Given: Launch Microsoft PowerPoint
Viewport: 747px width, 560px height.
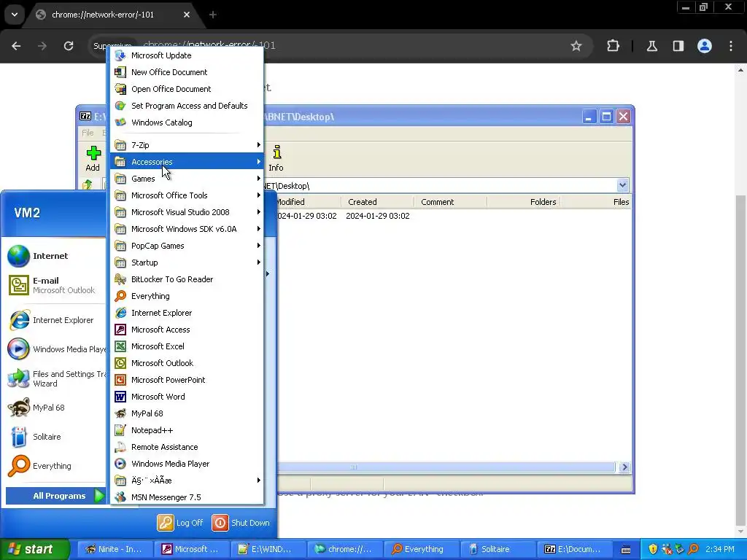Looking at the screenshot, I should 187,380.
